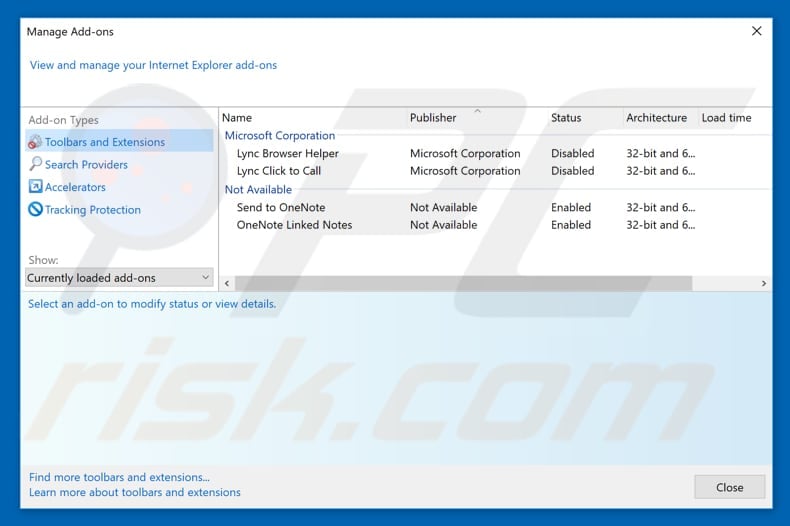Select Tracking Protection add-on type

[x=93, y=210]
